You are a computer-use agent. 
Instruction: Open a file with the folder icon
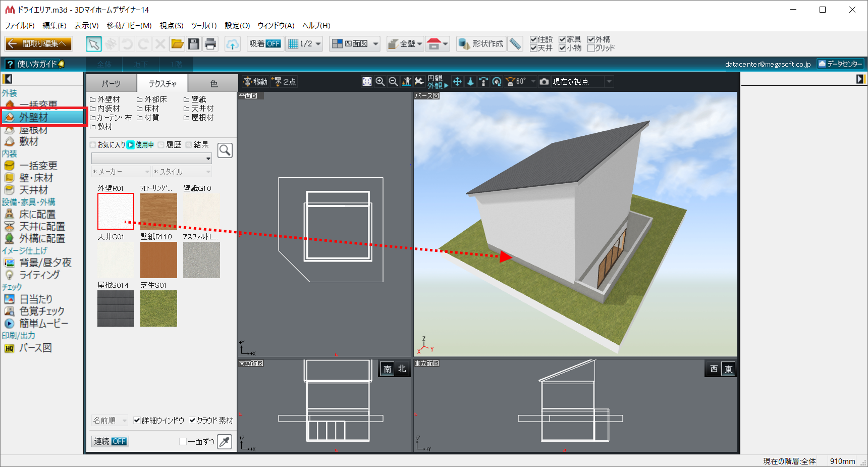(177, 44)
